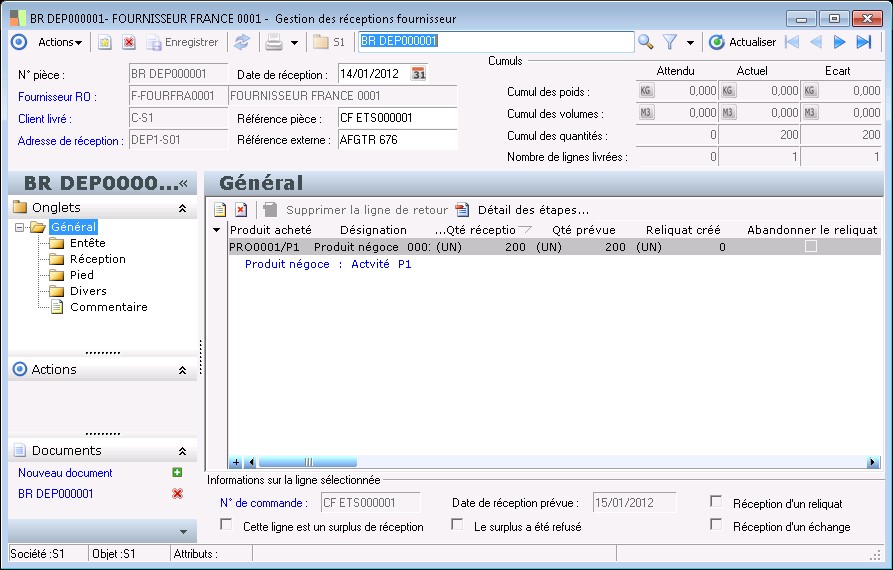
Task: Click the delete line icon in grid toolbar
Action: point(241,210)
